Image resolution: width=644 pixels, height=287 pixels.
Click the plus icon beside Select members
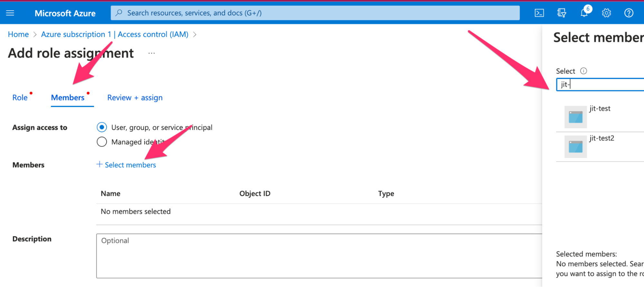pyautogui.click(x=100, y=164)
